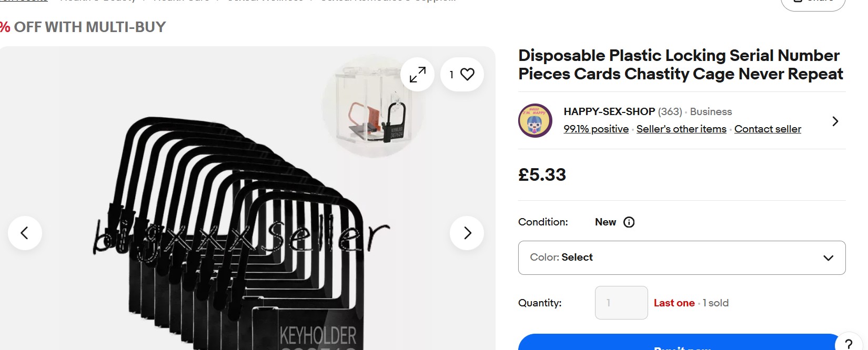Go to next product image arrow

pyautogui.click(x=467, y=233)
